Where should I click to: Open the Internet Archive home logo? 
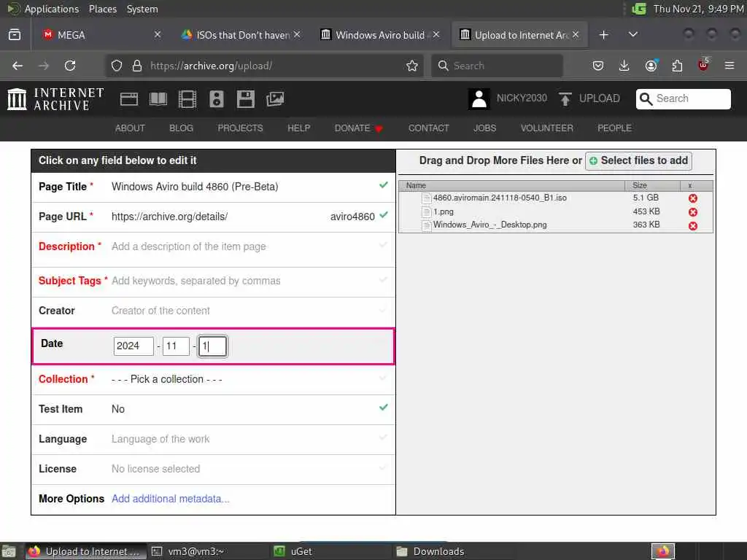pyautogui.click(x=55, y=98)
